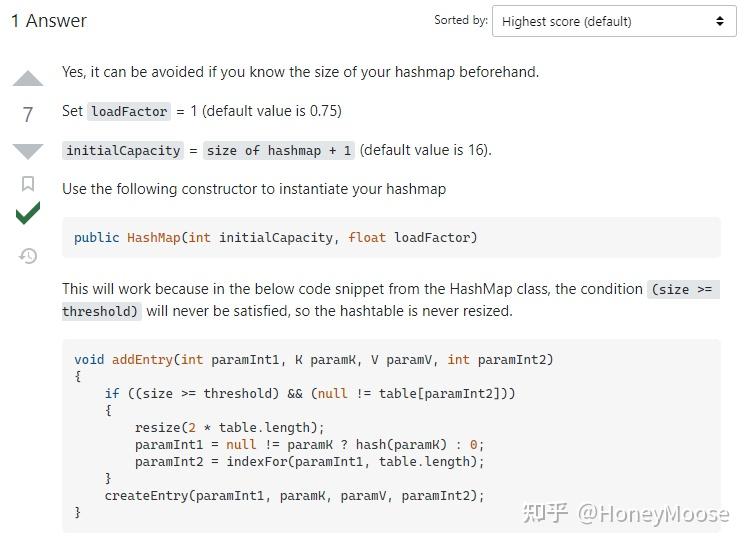748x547 pixels.
Task: Click the 'Sorted by:' label
Action: [461, 20]
